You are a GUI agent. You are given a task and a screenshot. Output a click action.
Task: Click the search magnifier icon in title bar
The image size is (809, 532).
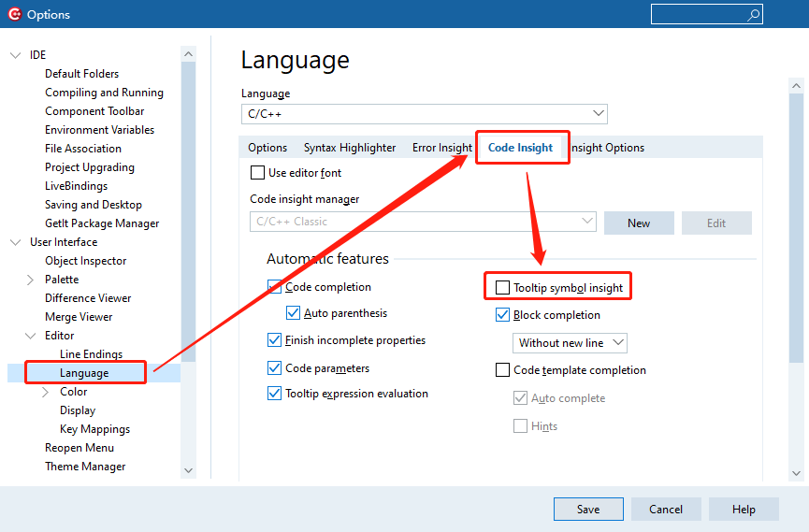[753, 15]
